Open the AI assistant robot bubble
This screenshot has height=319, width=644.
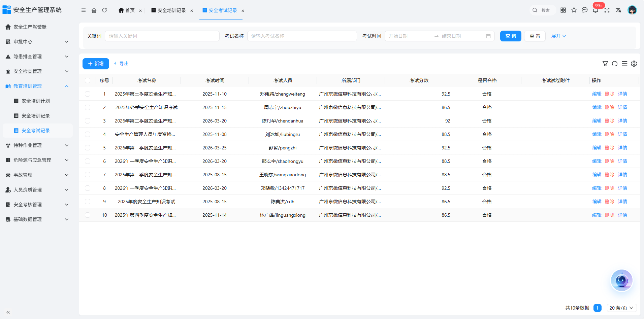621,280
